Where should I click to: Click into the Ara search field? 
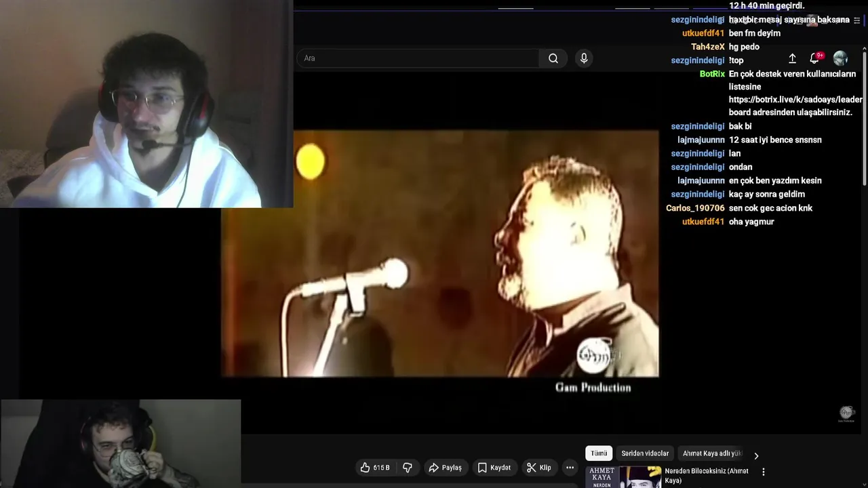click(x=418, y=58)
